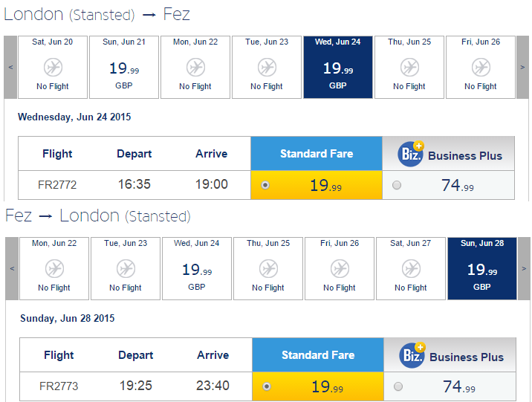This screenshot has width=532, height=402.
Task: Show earlier return dates with left arrow
Action: click(12, 268)
